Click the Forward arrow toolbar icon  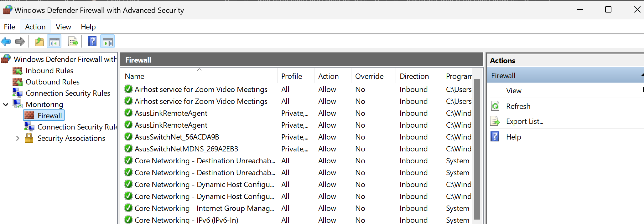pos(20,41)
